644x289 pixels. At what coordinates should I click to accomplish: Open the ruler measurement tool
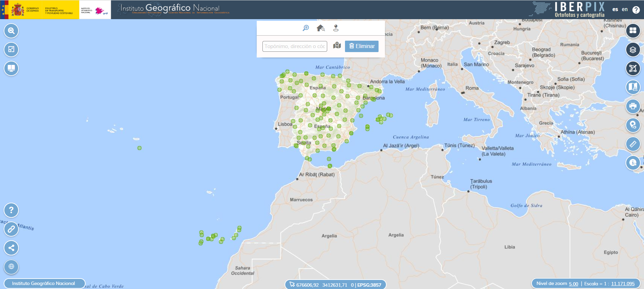pyautogui.click(x=633, y=144)
